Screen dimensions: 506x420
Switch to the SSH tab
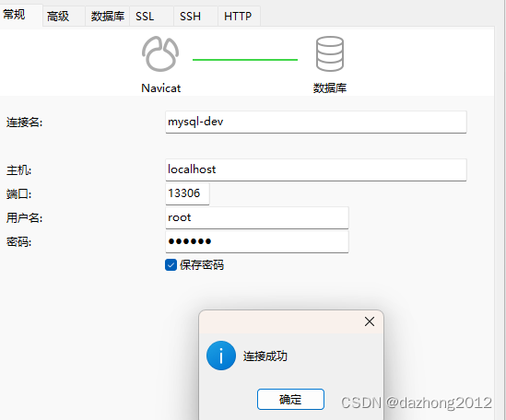tap(195, 17)
